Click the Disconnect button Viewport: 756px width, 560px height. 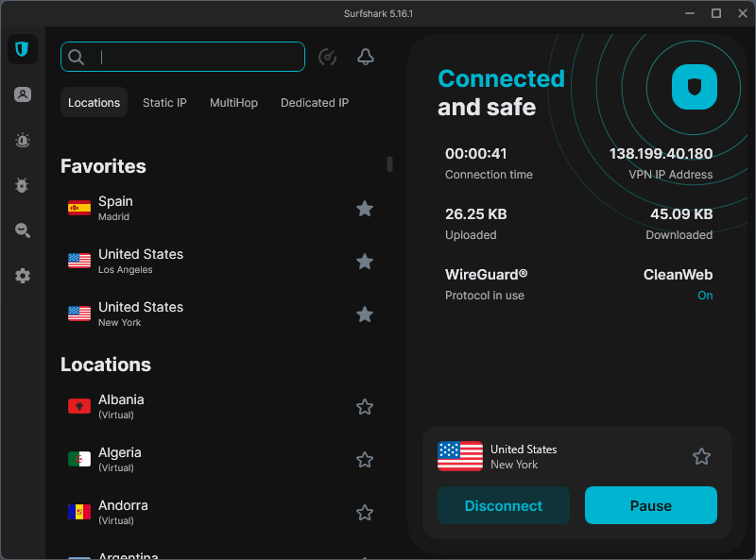click(x=504, y=505)
